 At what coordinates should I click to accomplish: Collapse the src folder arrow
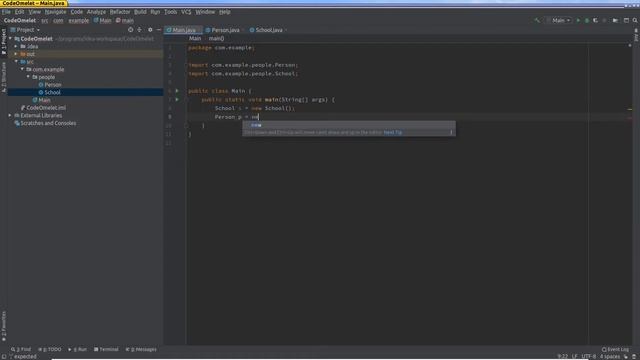click(x=16, y=62)
